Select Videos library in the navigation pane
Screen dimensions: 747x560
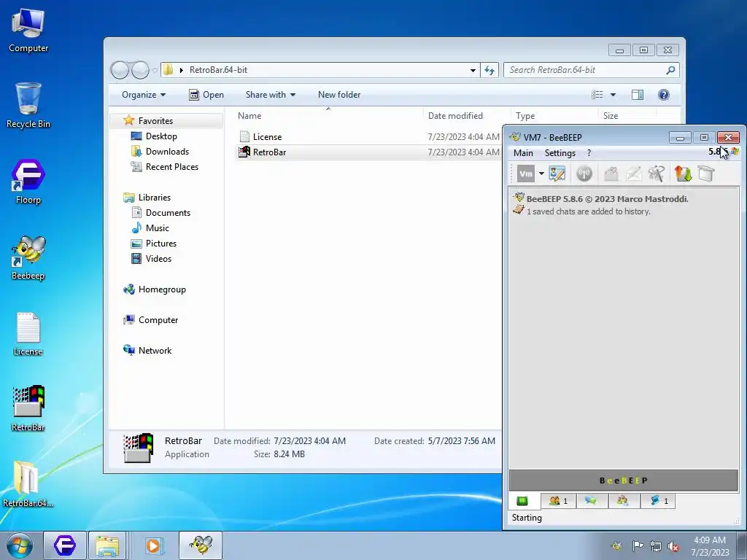coord(158,259)
